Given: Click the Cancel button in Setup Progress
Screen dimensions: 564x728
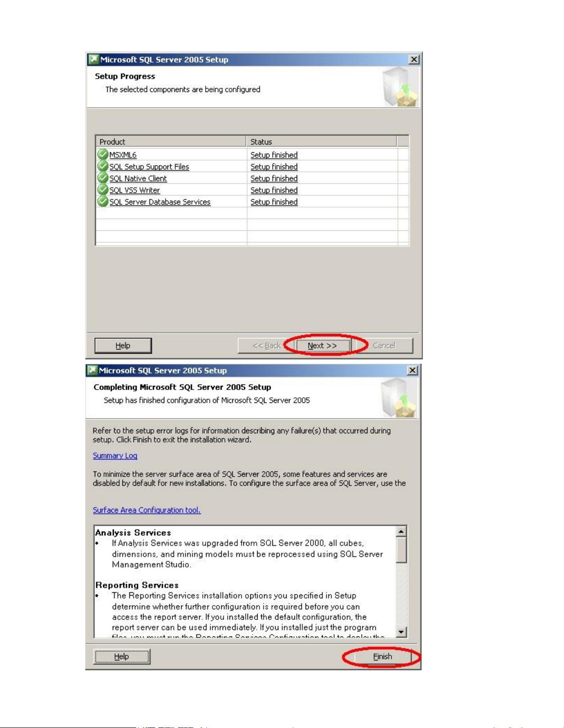Looking at the screenshot, I should coord(384,346).
